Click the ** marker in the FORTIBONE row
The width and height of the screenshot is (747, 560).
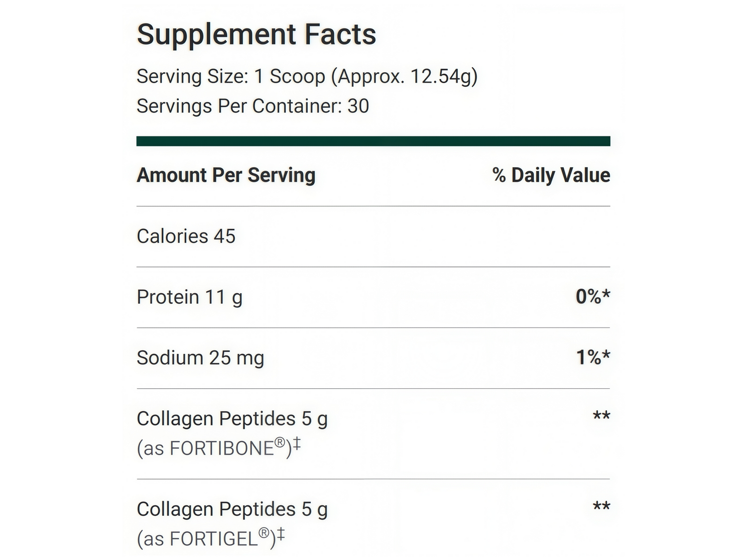point(601,416)
